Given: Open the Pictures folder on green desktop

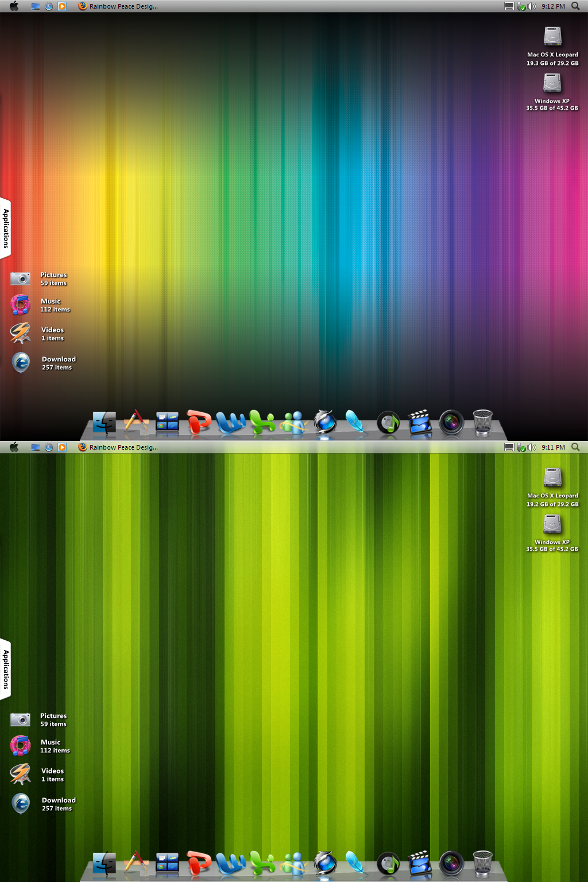Looking at the screenshot, I should [21, 720].
